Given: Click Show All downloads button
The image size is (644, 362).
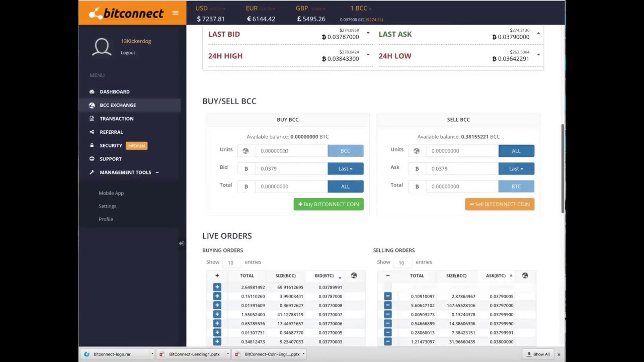Looking at the screenshot, I should coord(538,354).
